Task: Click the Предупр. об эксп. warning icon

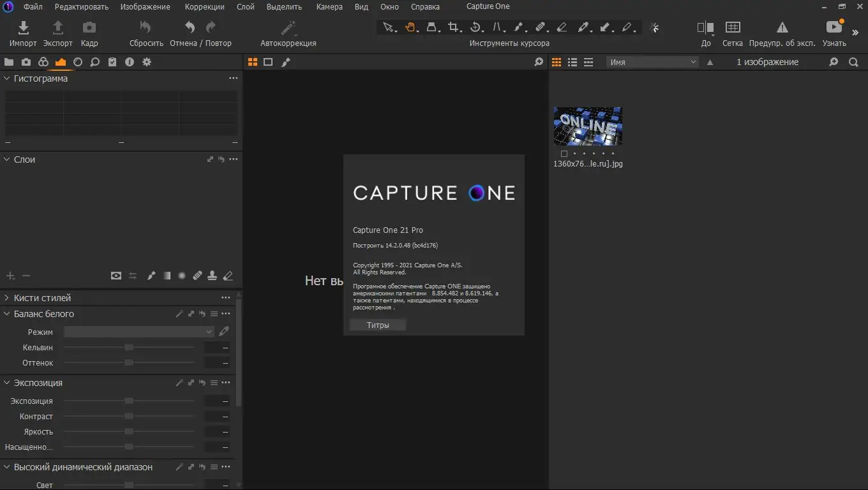Action: pos(782,27)
